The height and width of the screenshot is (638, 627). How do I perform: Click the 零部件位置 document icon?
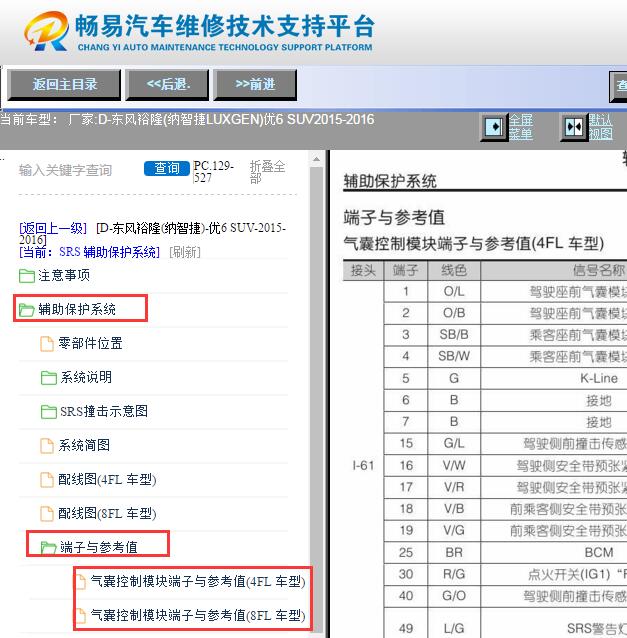[47, 343]
